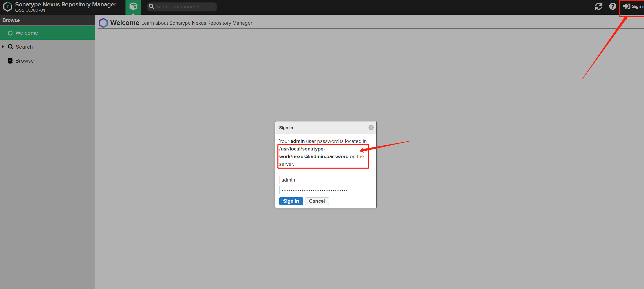This screenshot has height=289, width=644.
Task: Click the Browse panel header
Action: [x=47, y=20]
